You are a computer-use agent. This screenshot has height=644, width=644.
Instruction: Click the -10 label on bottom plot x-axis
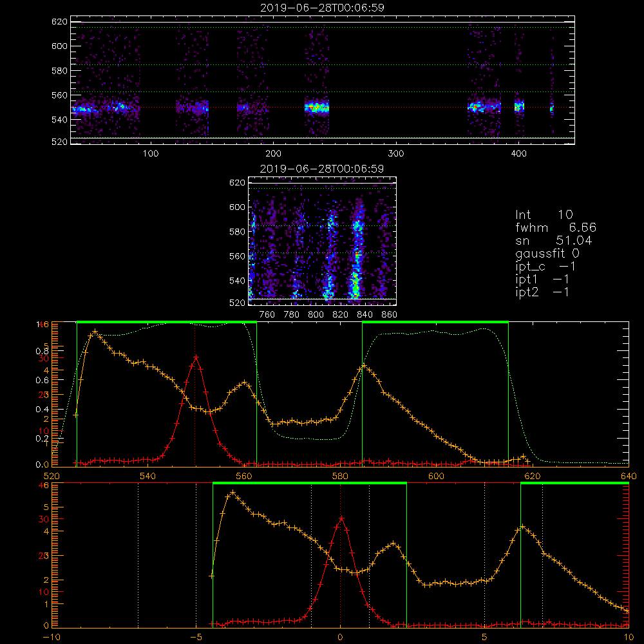(x=52, y=638)
